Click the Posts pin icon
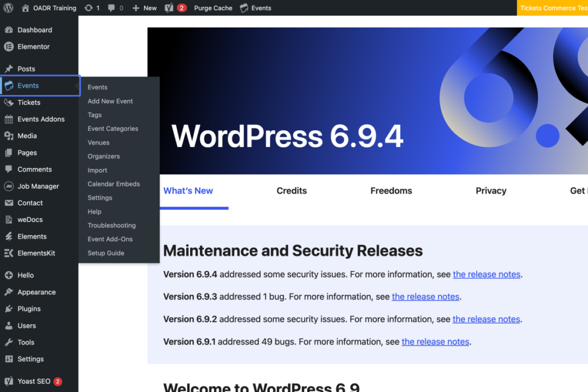The width and height of the screenshot is (588, 392). (9, 68)
